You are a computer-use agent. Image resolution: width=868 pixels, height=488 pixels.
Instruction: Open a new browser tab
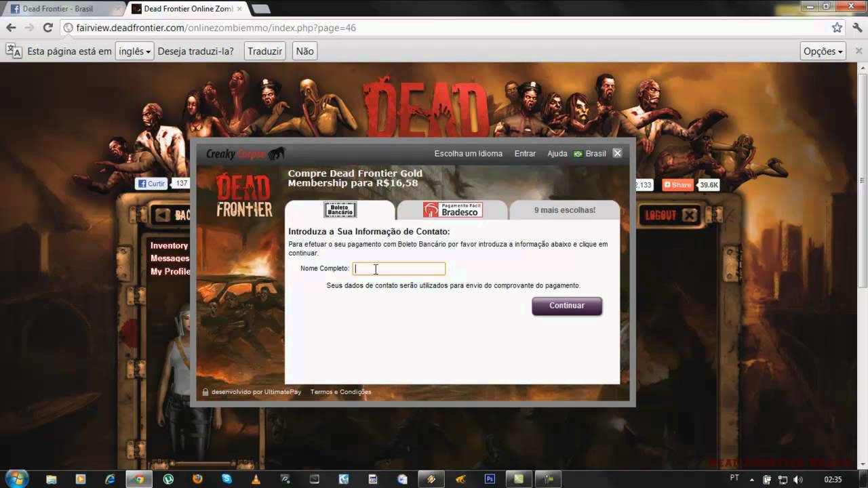coord(260,9)
